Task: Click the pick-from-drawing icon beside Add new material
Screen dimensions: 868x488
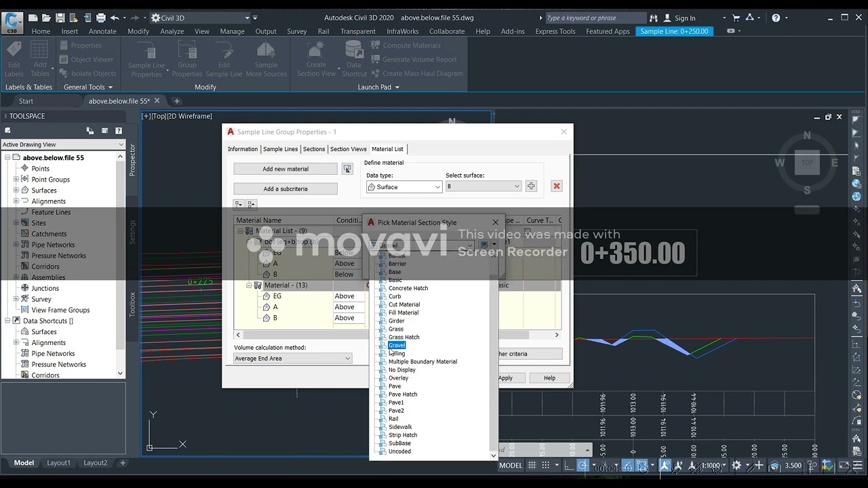Action: 347,169
